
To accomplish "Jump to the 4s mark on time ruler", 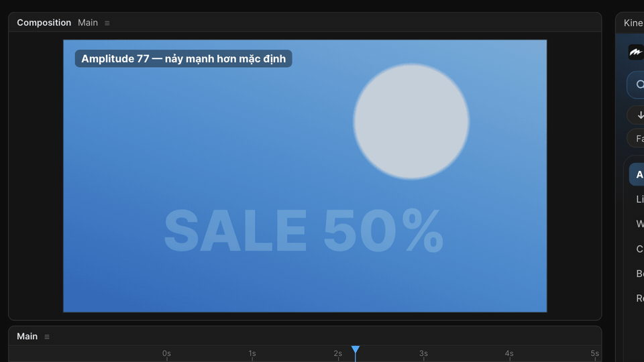I will tap(509, 353).
